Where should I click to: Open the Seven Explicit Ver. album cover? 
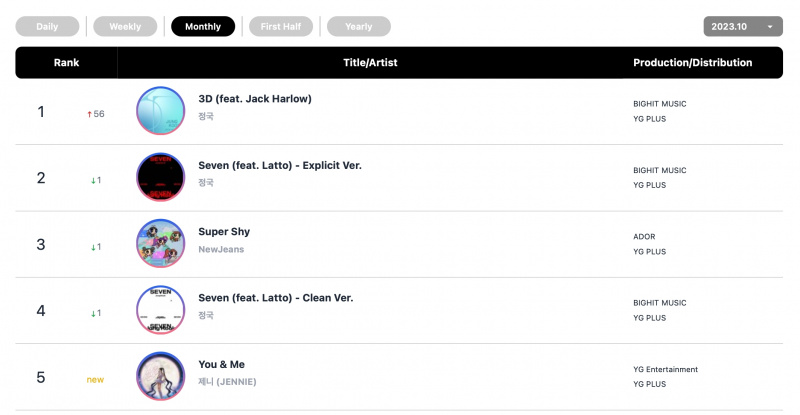click(x=161, y=177)
